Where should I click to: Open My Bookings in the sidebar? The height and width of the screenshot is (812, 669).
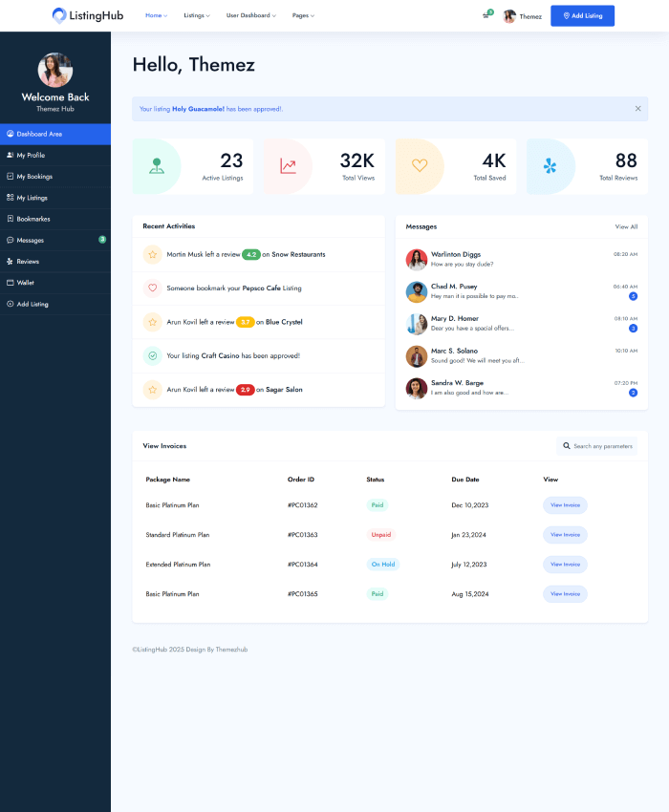[x=34, y=177]
